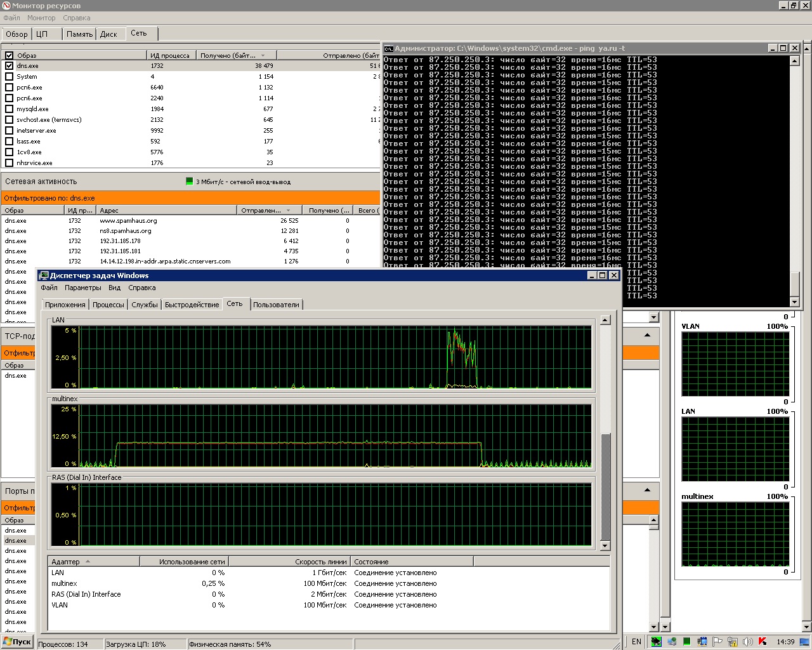Open the Пуск start button
The width and height of the screenshot is (812, 650).
(17, 641)
